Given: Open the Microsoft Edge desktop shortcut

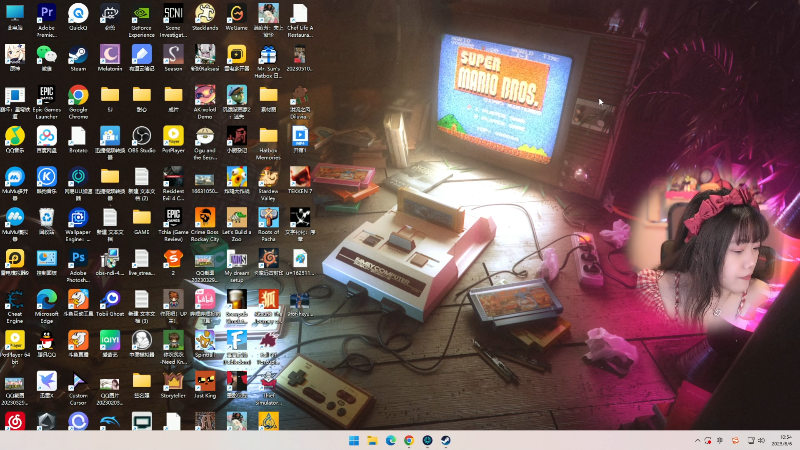Looking at the screenshot, I should pyautogui.click(x=46, y=306).
